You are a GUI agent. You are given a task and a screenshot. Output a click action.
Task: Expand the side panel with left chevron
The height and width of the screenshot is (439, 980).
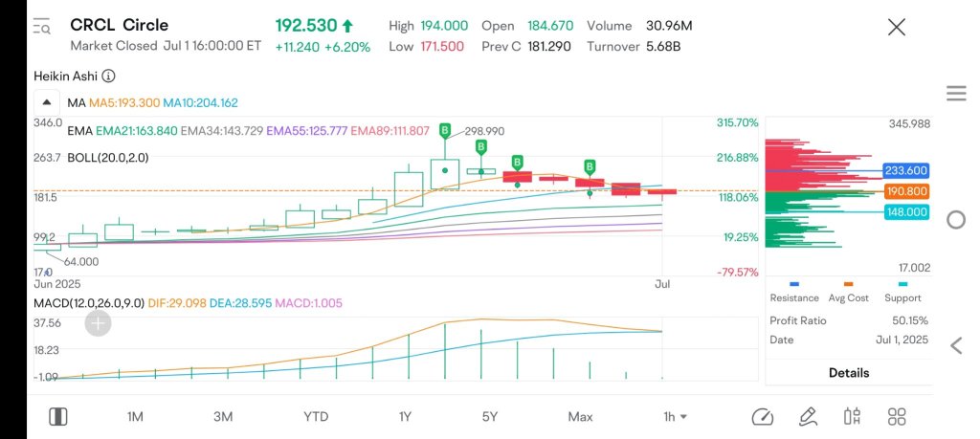point(956,345)
